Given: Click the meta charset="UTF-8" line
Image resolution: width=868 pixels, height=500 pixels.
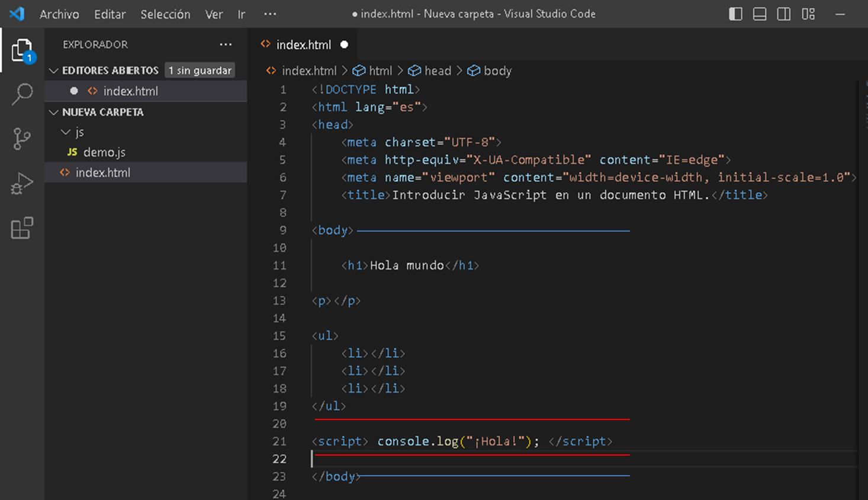Looking at the screenshot, I should [421, 142].
